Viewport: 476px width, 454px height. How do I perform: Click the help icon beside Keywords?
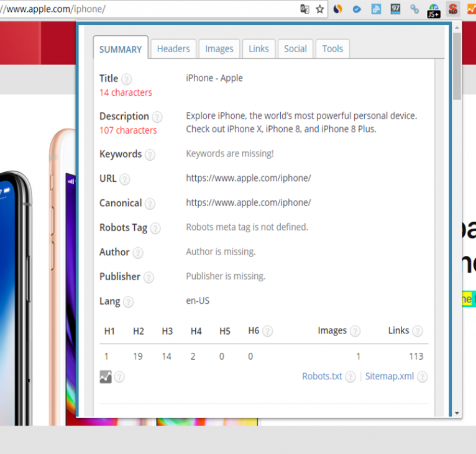[150, 155]
